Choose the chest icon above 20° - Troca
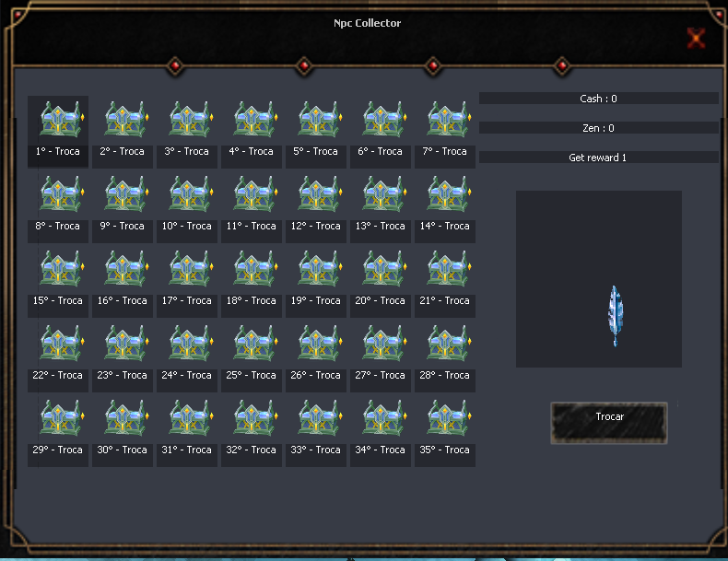This screenshot has height=561, width=728. (x=384, y=269)
